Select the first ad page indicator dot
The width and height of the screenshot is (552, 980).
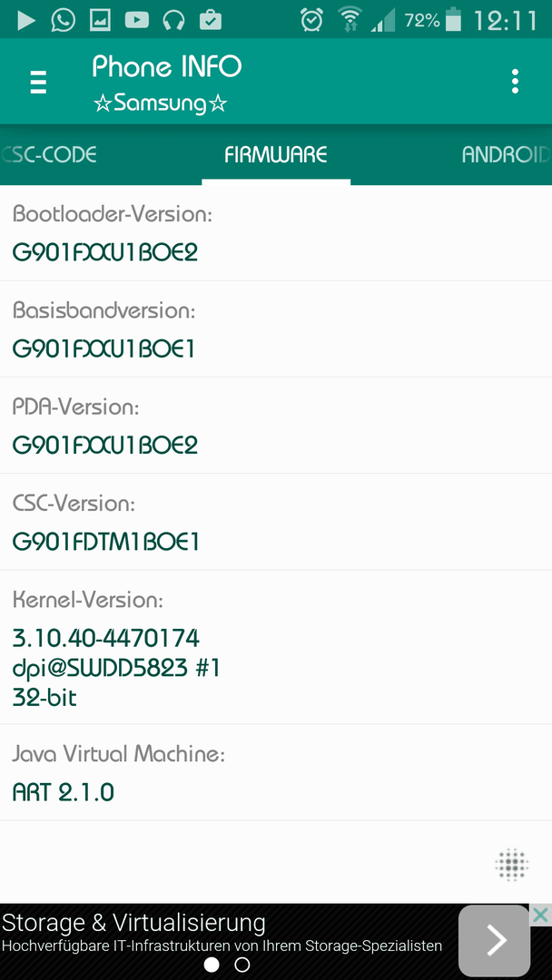coord(212,965)
